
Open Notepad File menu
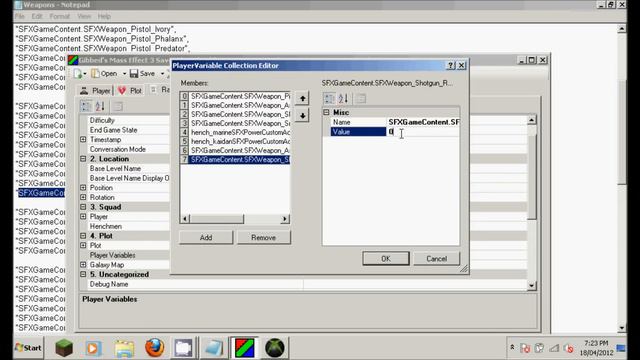tap(19, 16)
